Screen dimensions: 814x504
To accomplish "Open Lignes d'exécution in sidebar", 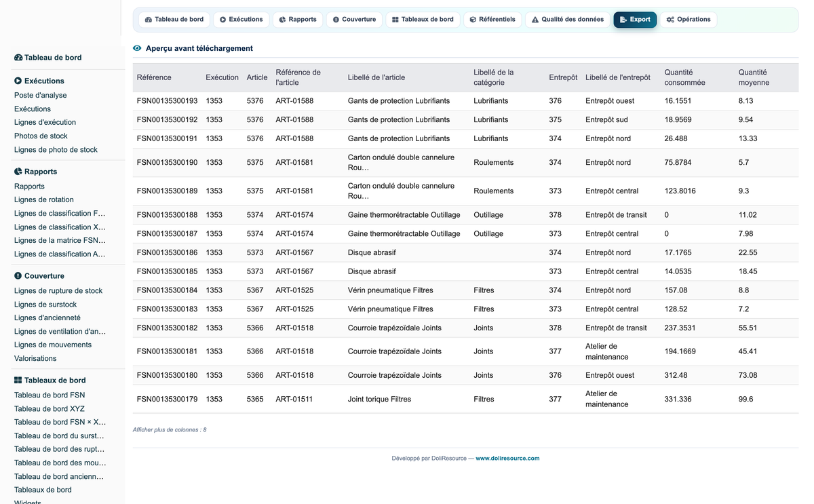I will coord(45,123).
